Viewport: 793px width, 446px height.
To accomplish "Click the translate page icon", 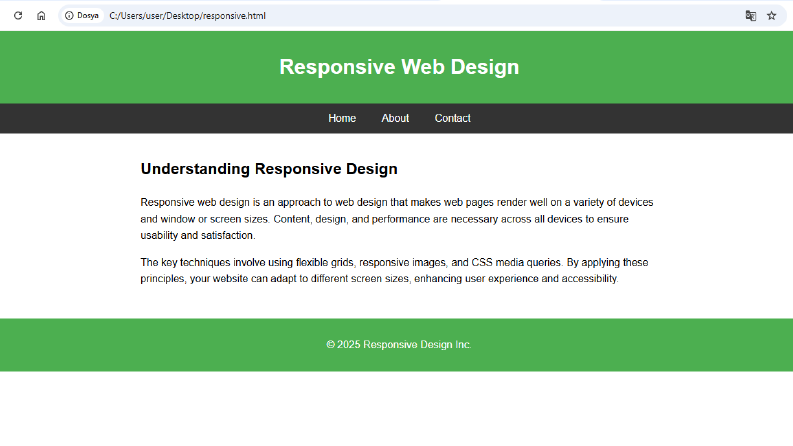I will [751, 16].
